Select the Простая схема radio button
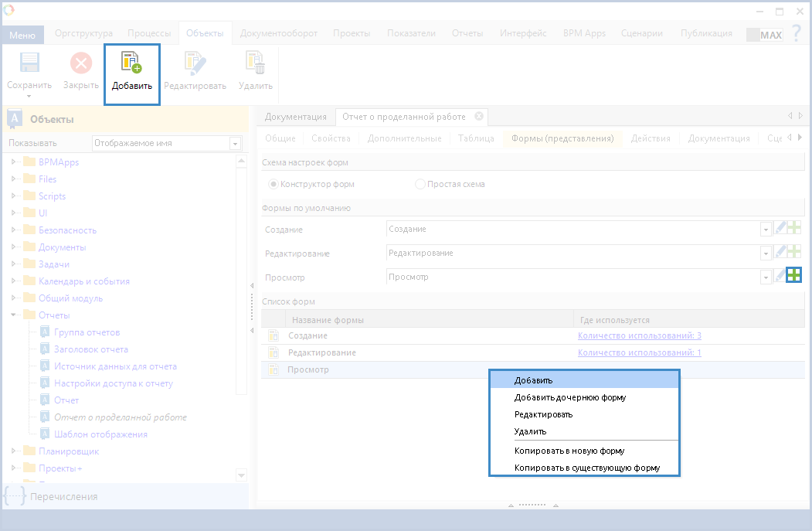Screen dimensions: 812x531 coord(420,184)
